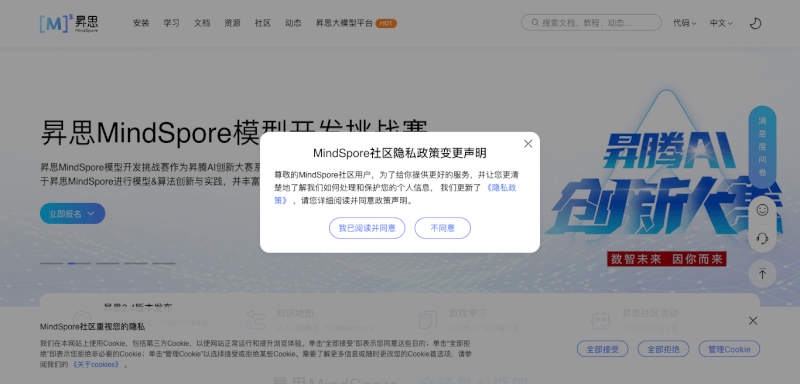
Task: Click the dialog title 隐私政策变更声明
Action: point(399,153)
